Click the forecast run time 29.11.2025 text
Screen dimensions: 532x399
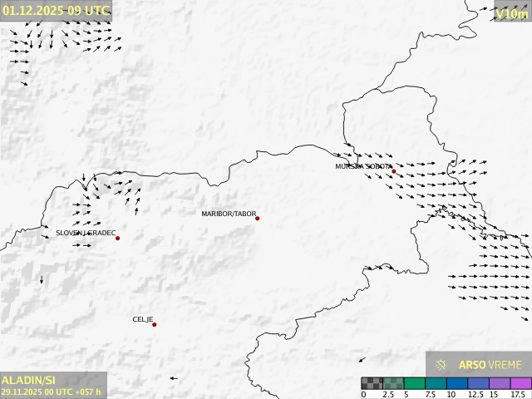[52, 392]
